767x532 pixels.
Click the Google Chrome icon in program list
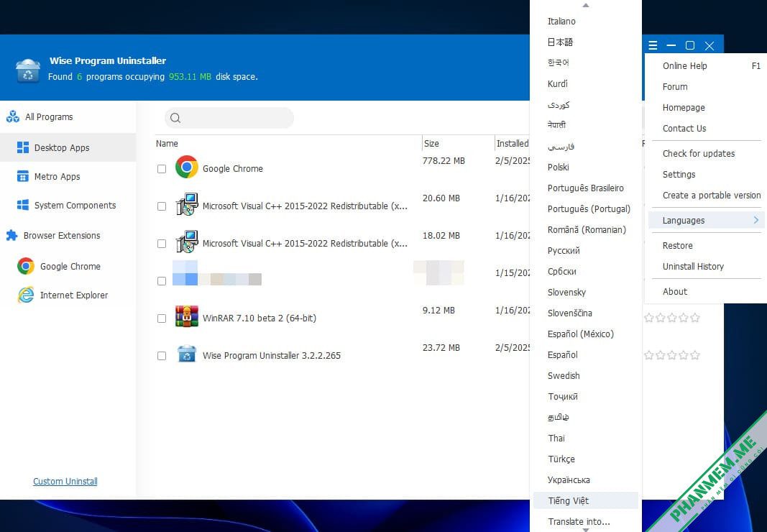pos(187,167)
